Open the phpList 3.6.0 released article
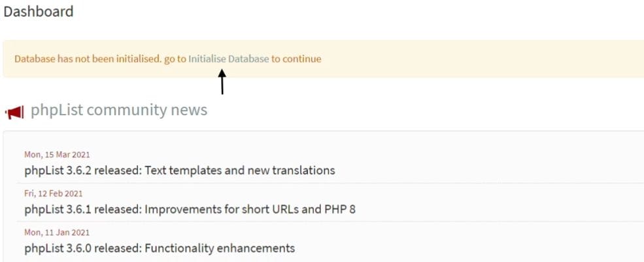 click(160, 248)
